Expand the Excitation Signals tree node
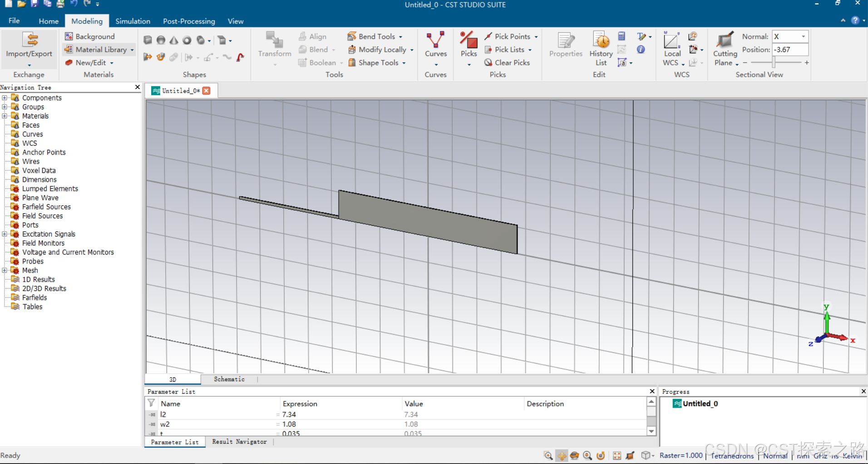 click(x=5, y=234)
